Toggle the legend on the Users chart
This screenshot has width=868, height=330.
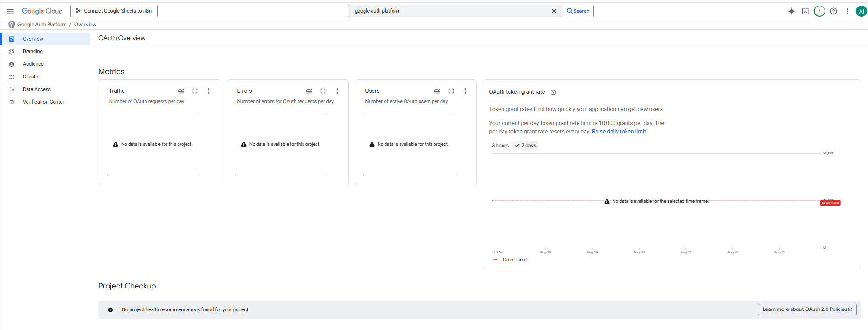[437, 91]
